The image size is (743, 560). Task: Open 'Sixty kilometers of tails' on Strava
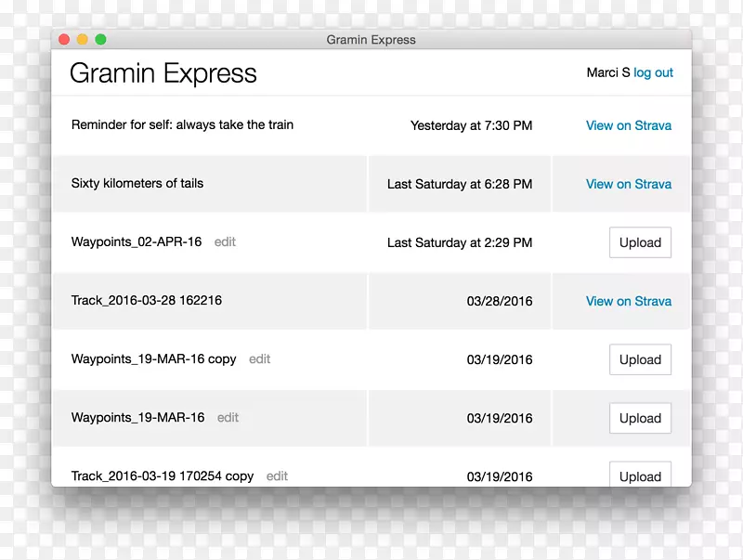click(628, 184)
